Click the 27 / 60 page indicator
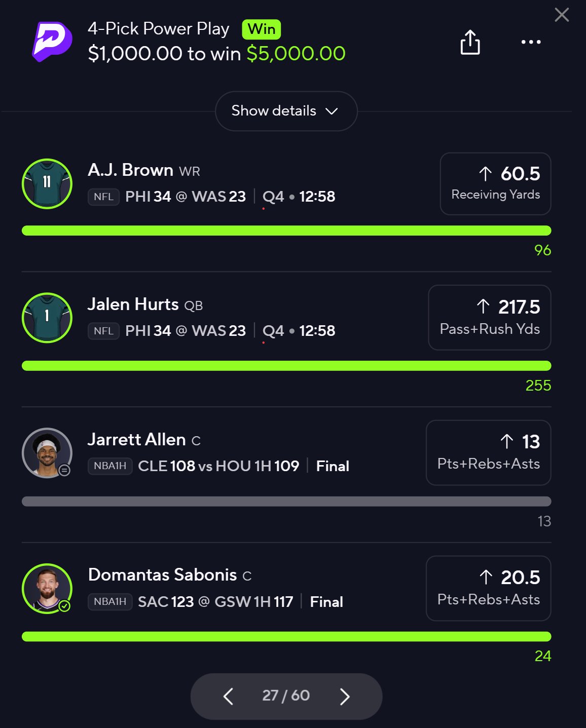The height and width of the screenshot is (728, 586). pyautogui.click(x=286, y=696)
